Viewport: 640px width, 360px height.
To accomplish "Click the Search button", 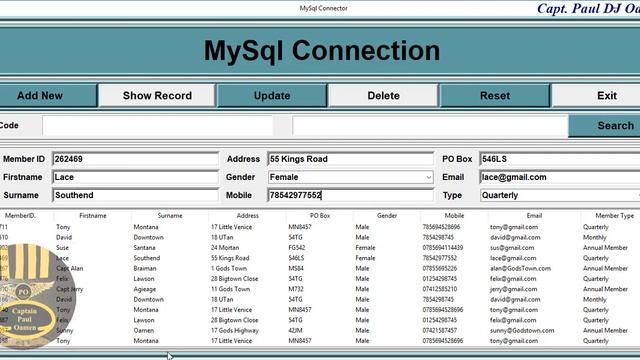I will pos(604,126).
